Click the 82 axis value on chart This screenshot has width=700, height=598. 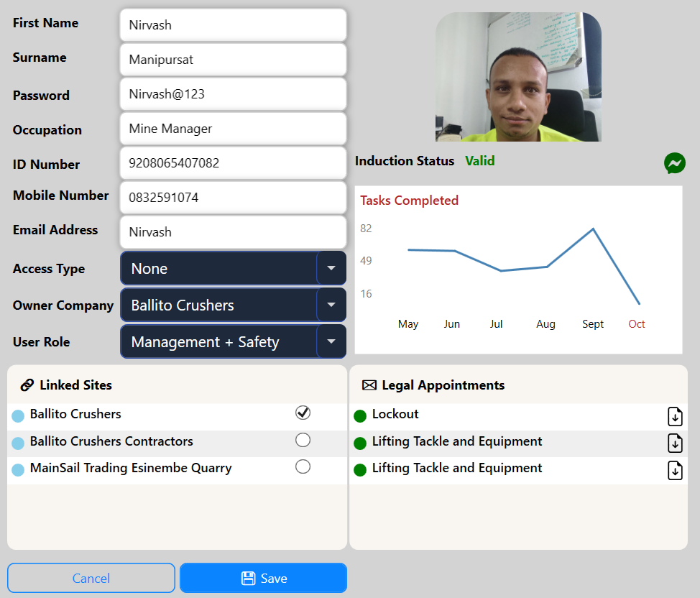pyautogui.click(x=366, y=229)
